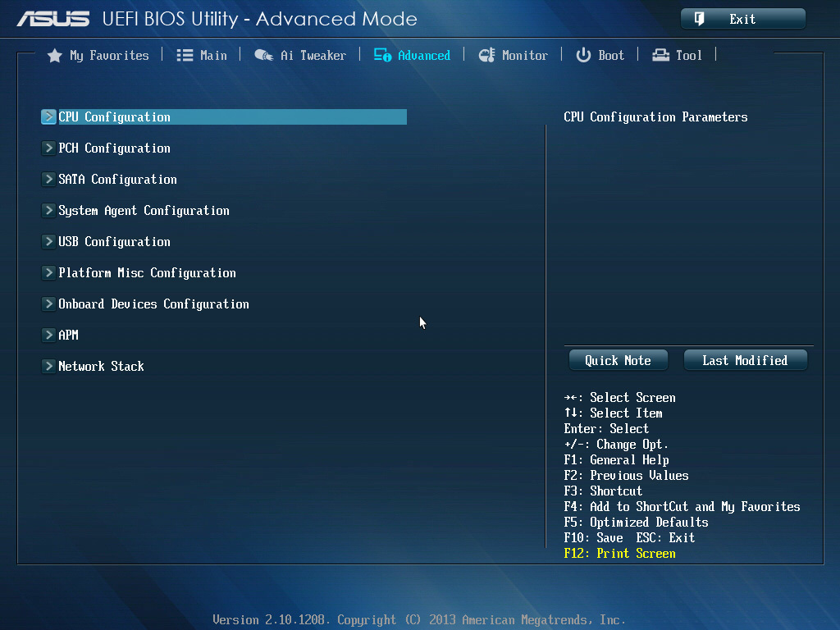Select Platform Misc Configuration entry
Viewport: 840px width, 630px height.
tap(147, 273)
